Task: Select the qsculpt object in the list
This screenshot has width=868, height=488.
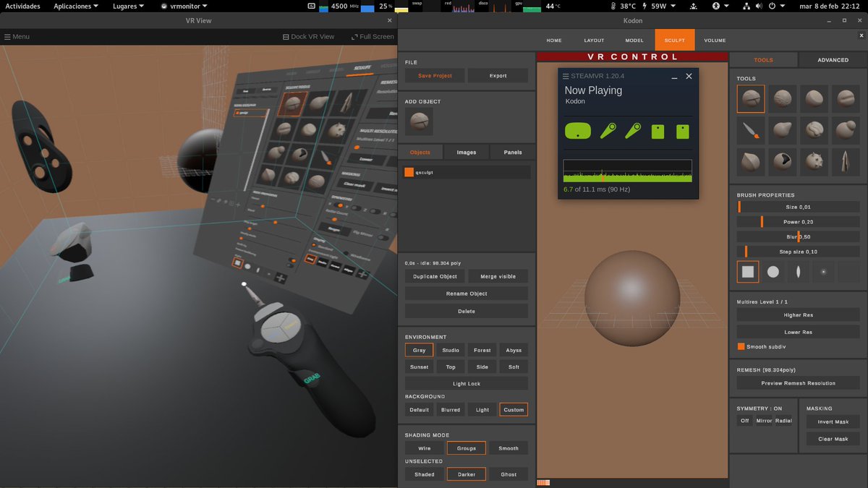Action: (x=467, y=172)
